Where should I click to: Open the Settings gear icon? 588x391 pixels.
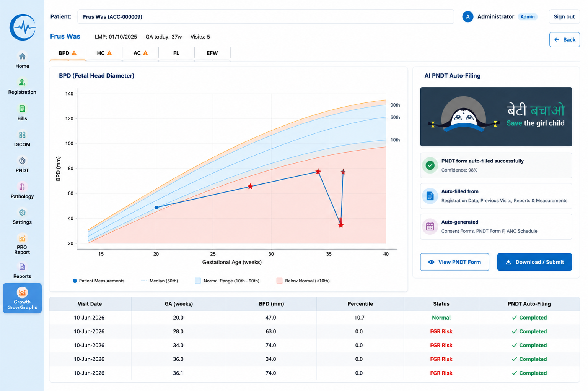(x=22, y=213)
